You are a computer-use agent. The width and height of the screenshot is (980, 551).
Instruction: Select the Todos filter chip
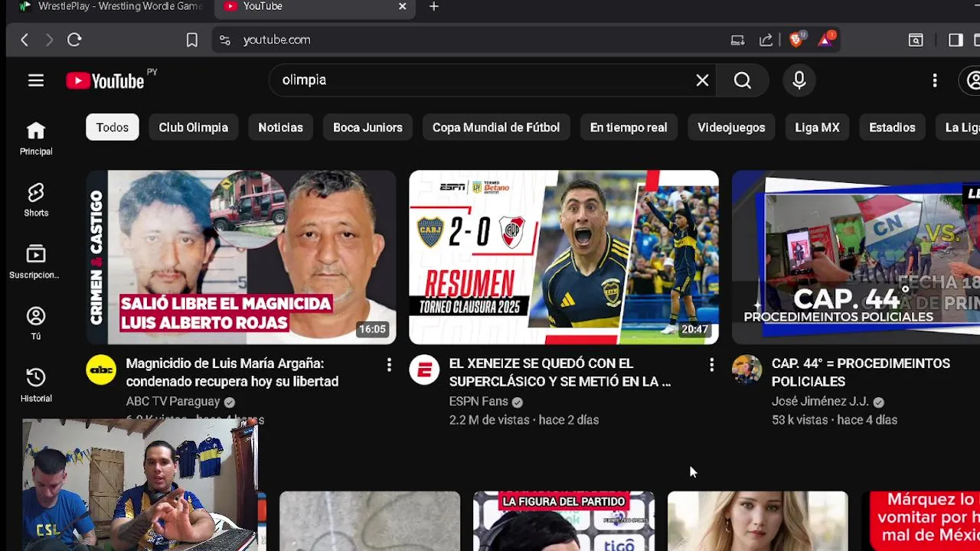tap(112, 128)
